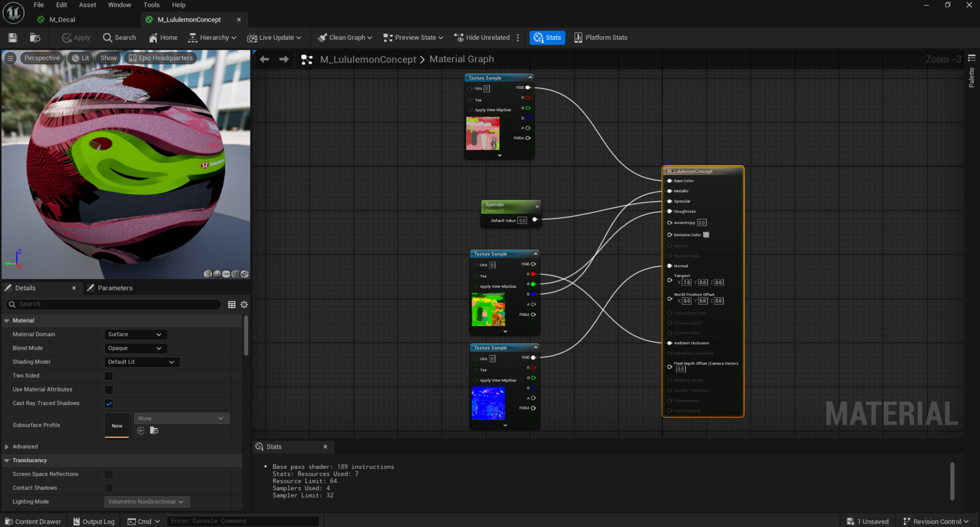Toggle the Contact Shadows checkbox

(108, 488)
